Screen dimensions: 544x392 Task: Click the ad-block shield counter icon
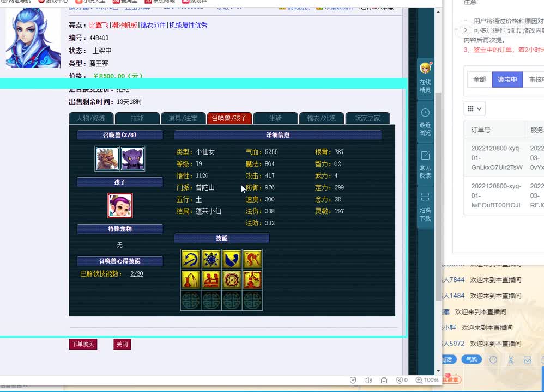coord(402,380)
